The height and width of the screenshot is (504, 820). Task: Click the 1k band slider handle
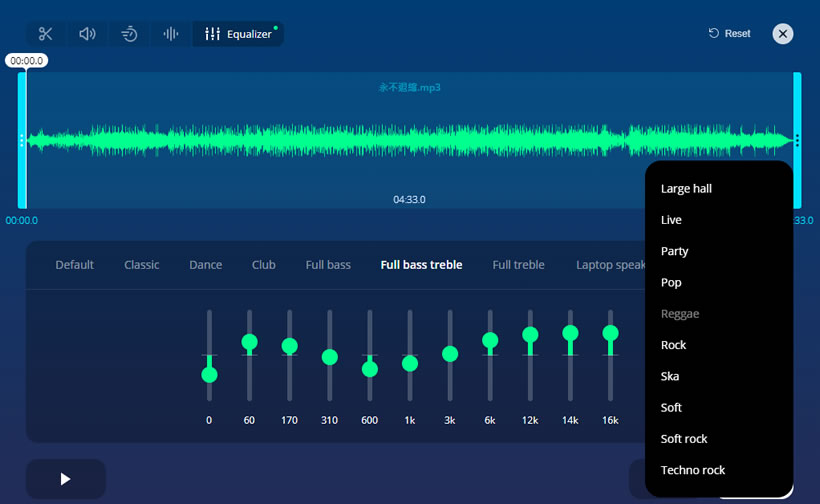click(x=410, y=363)
